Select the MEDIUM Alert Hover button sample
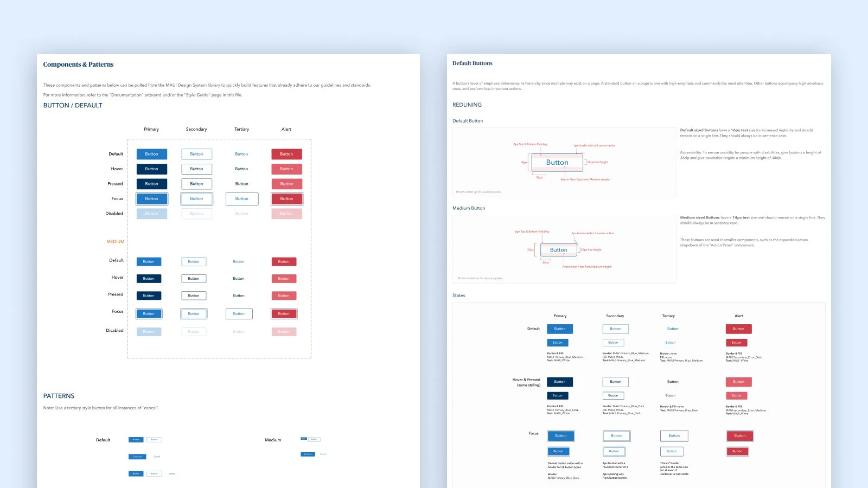Screen dimensions: 868x488 284,279
